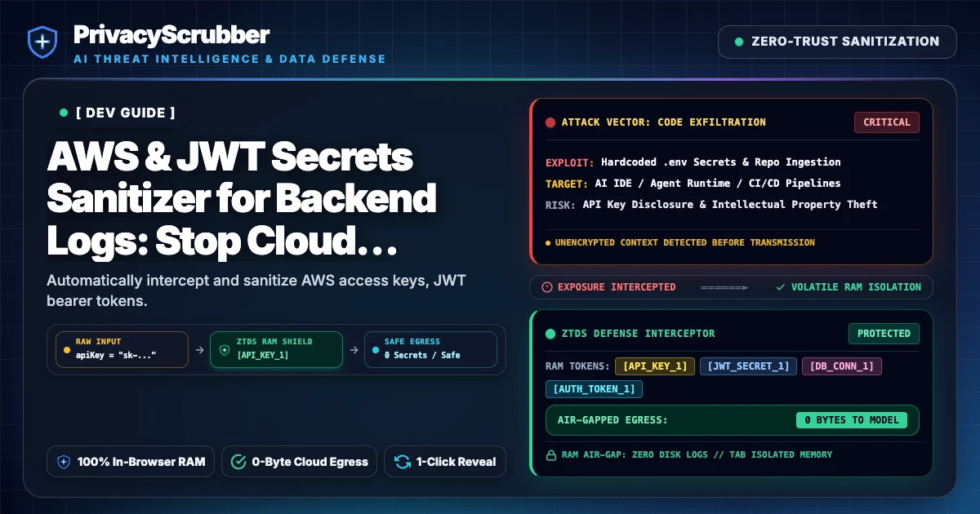This screenshot has width=980, height=514.
Task: Click the '0 Secrets / Safe' text
Action: 422,356
